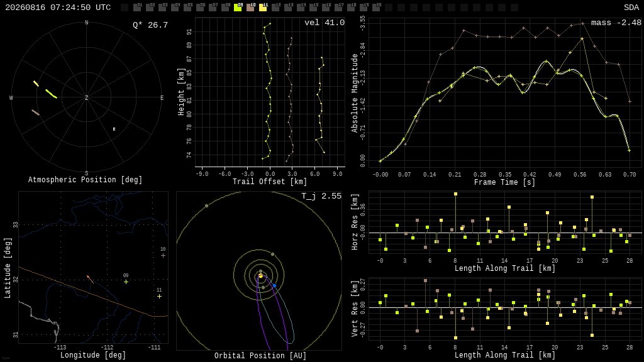
Task: Select station 11 cross marker on map
Action: (x=159, y=297)
